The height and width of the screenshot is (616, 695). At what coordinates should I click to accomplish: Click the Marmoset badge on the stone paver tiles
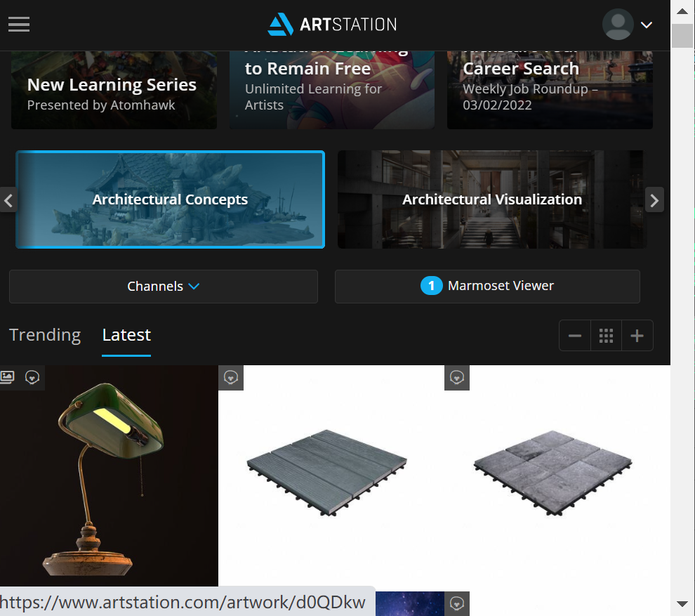coord(457,377)
